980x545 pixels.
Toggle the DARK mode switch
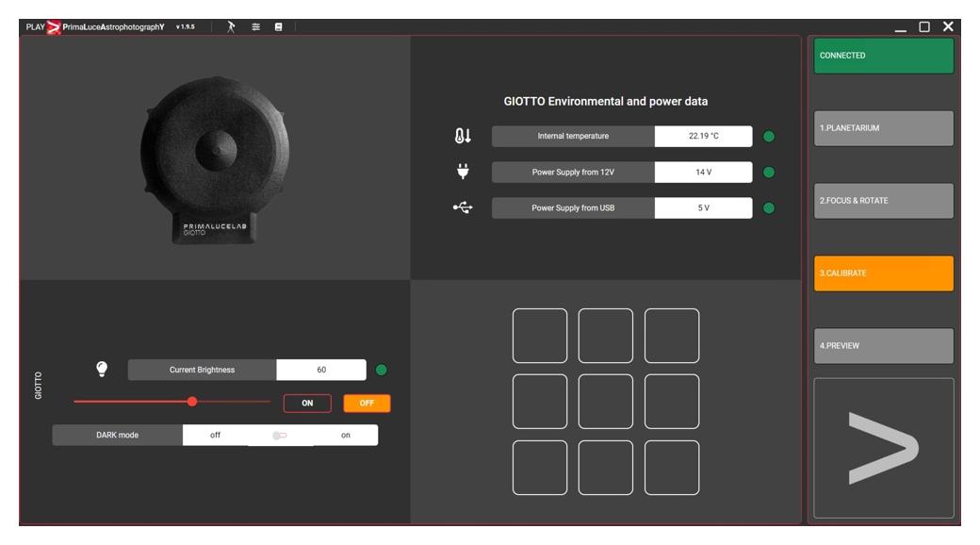point(280,436)
